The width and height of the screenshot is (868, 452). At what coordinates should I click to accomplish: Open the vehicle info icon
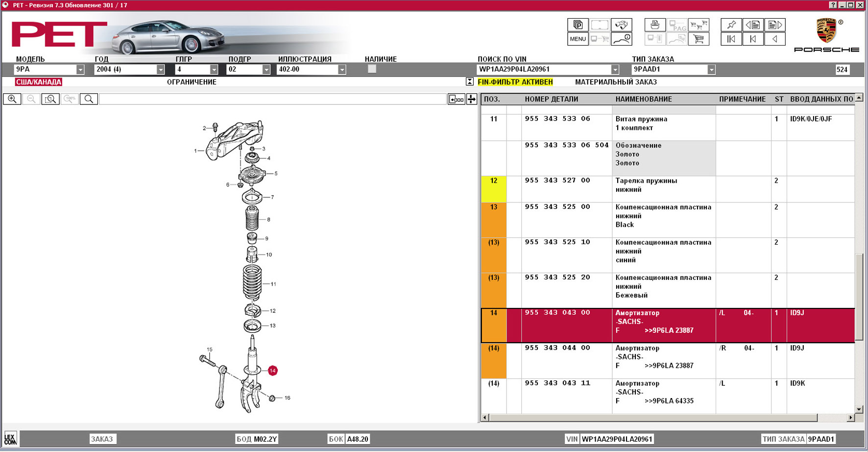621,39
